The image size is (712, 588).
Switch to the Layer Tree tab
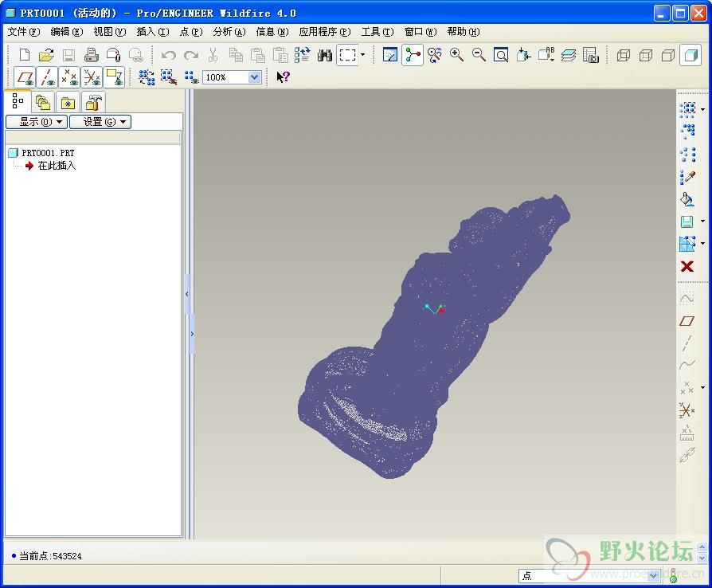tap(43, 102)
